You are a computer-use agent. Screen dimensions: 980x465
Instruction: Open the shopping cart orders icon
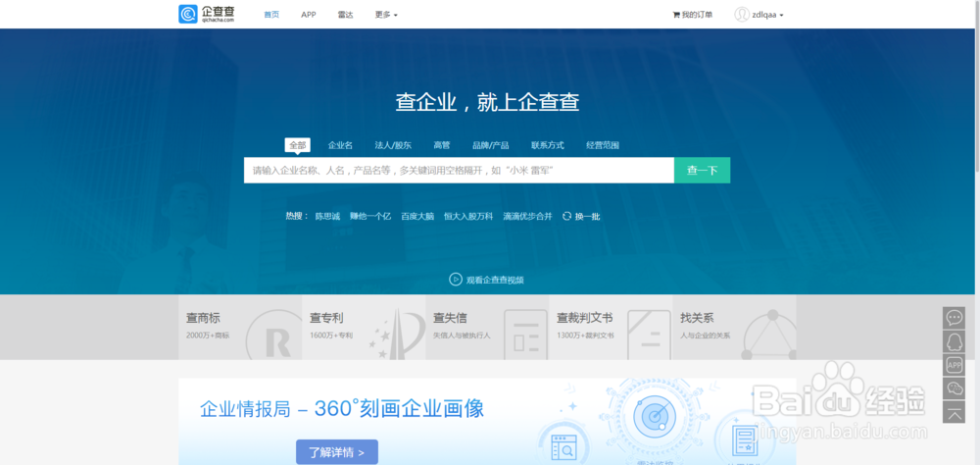click(675, 15)
